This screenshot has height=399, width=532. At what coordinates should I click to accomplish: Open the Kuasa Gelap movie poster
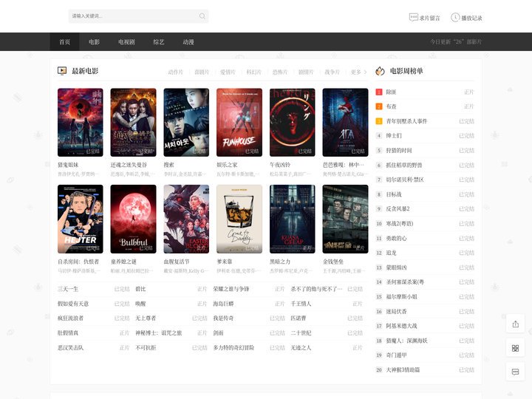pos(293,219)
